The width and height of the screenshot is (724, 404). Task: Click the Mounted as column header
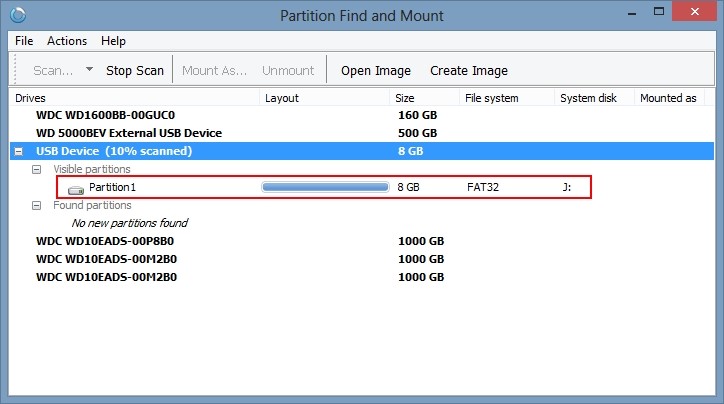click(x=669, y=98)
